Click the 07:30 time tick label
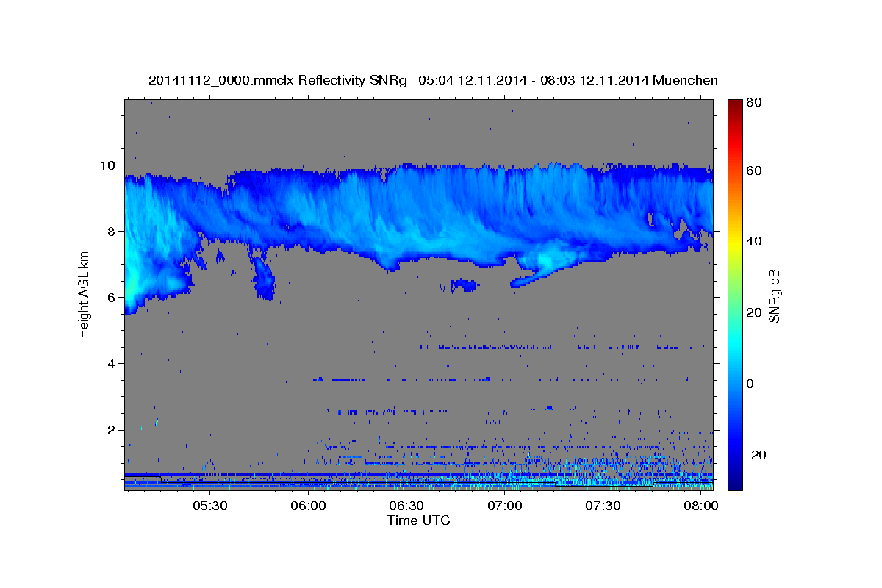Screen dimensions: 882x588 [x=603, y=506]
